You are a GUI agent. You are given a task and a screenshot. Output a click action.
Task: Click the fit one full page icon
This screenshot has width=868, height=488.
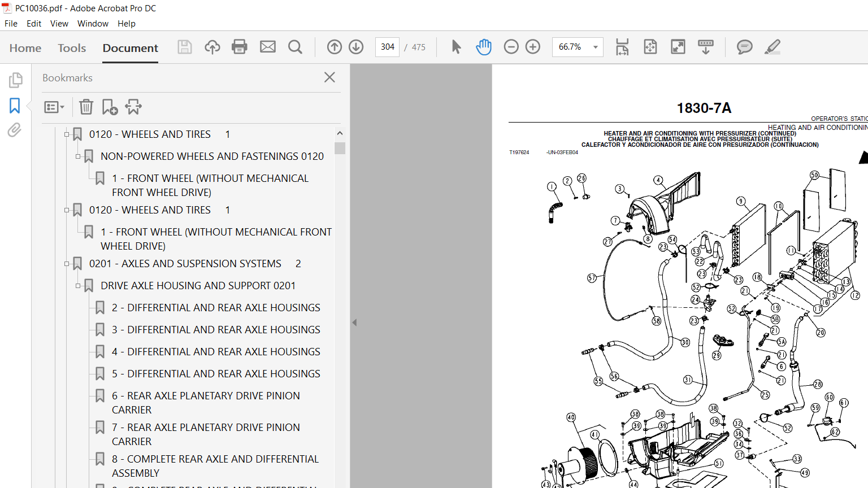650,47
